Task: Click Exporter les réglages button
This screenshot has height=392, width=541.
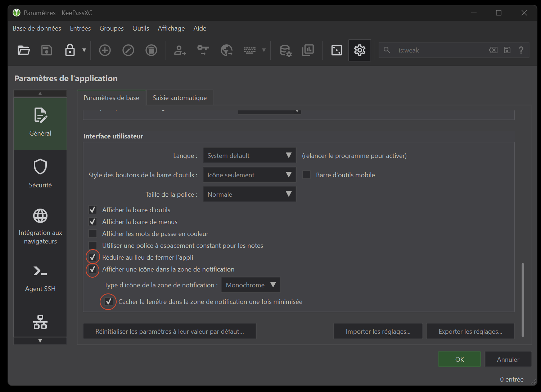Action: click(470, 331)
